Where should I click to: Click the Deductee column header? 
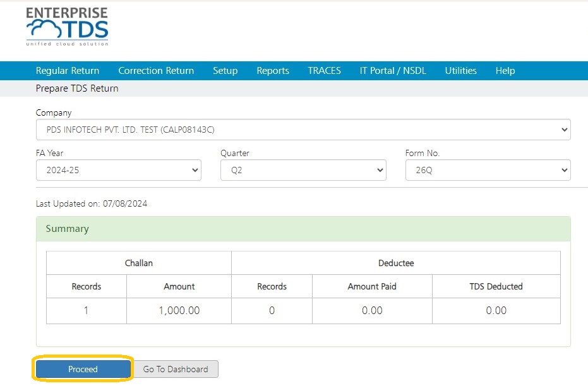(x=396, y=263)
